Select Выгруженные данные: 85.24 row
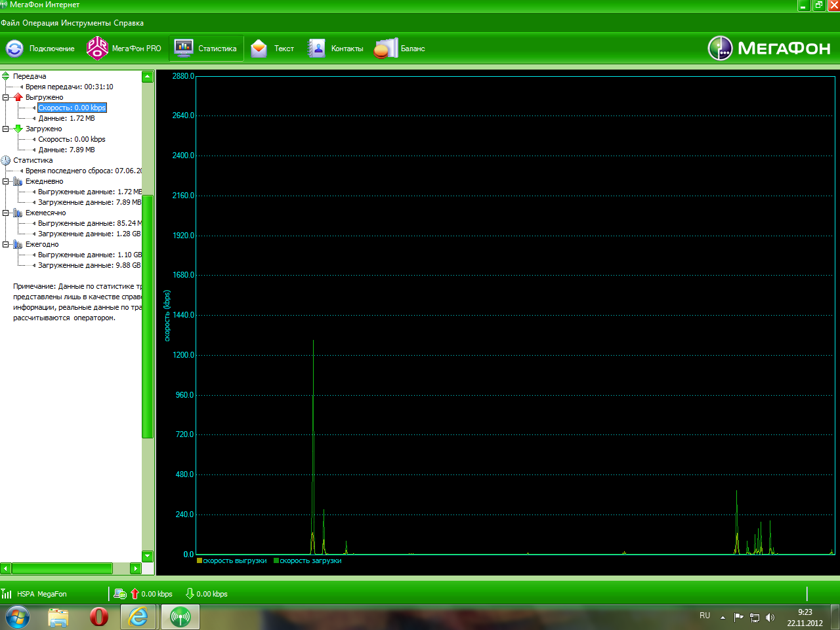Viewport: 840px width, 630px height. 90,223
